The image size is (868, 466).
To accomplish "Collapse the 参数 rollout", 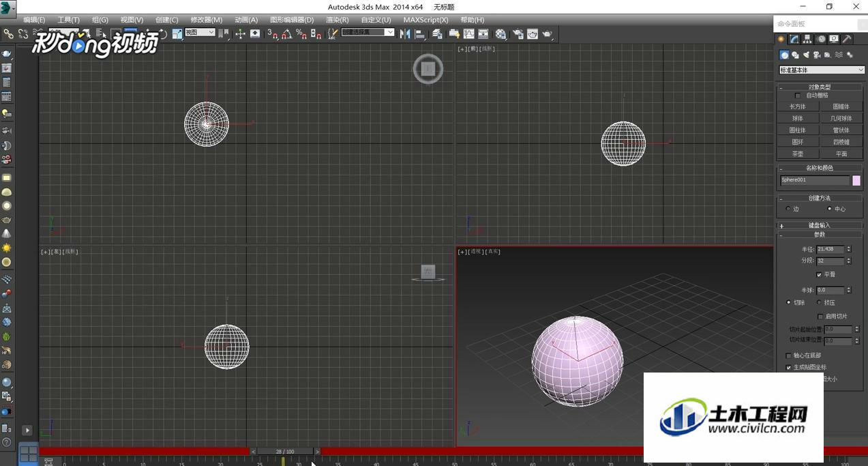I will pos(820,235).
